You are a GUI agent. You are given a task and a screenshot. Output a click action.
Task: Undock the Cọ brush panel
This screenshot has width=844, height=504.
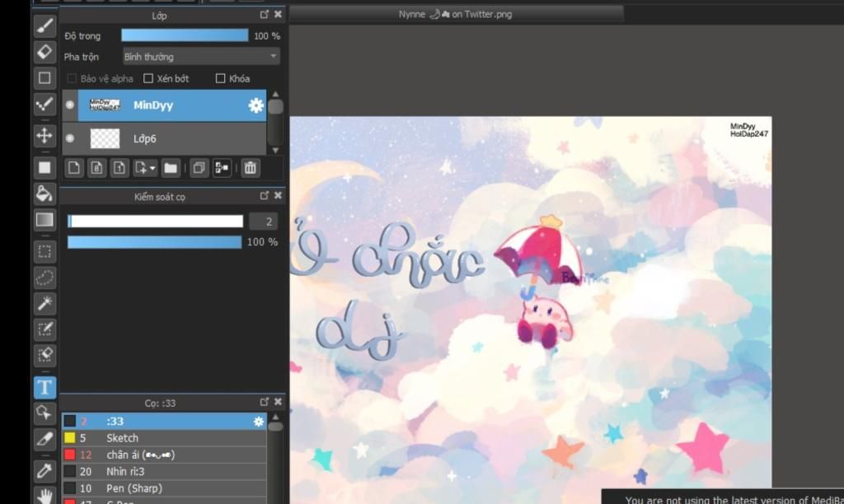265,402
